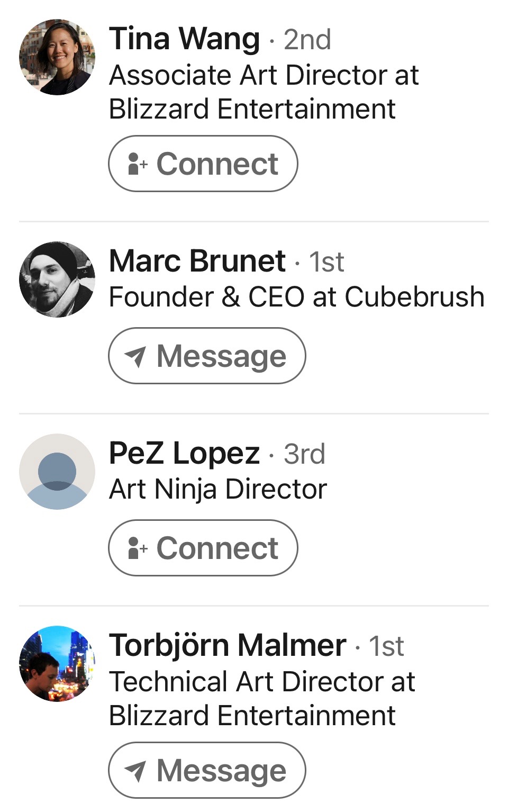Click the Technical Art Director at Blizzard headline
The image size is (508, 812).
click(262, 698)
